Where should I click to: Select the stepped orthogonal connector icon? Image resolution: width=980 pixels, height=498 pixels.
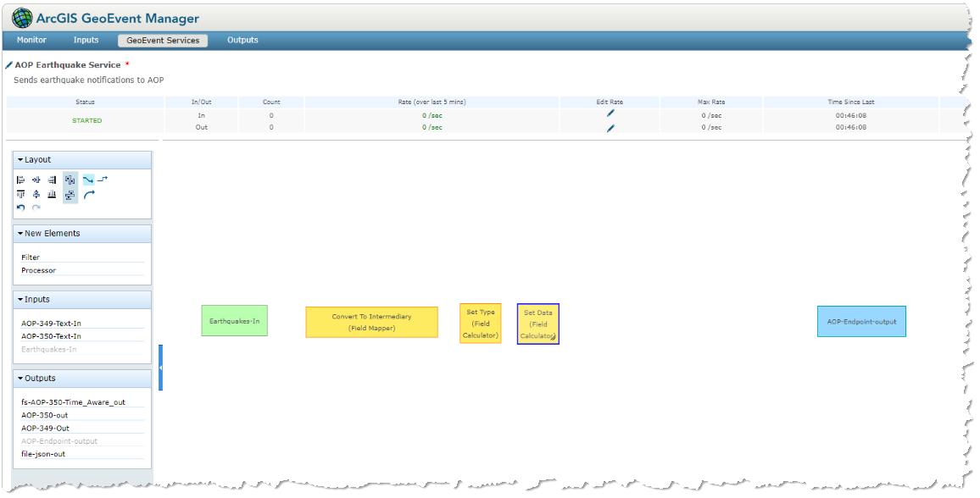pos(103,180)
